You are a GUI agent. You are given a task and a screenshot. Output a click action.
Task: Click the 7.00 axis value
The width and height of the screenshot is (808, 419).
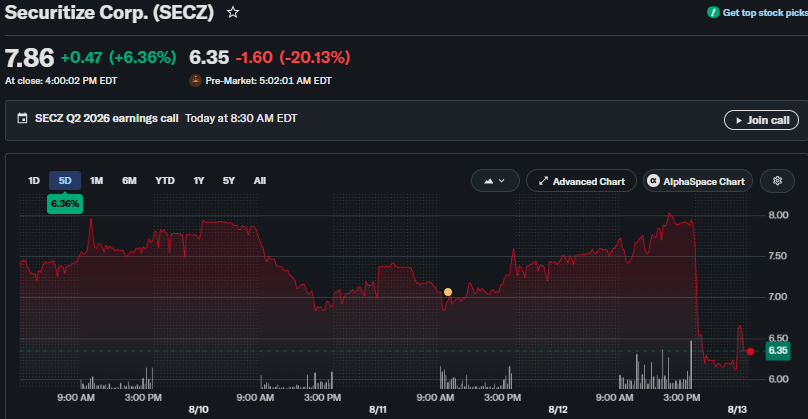778,297
